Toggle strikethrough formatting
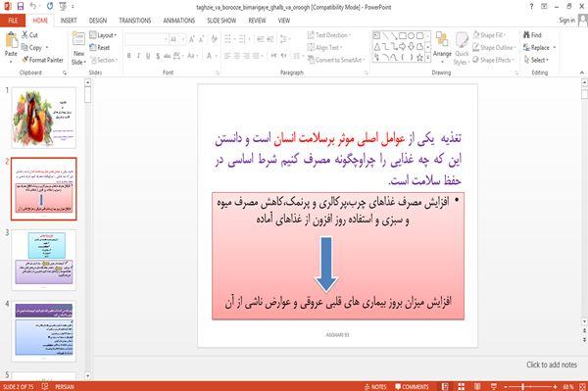 click(168, 56)
